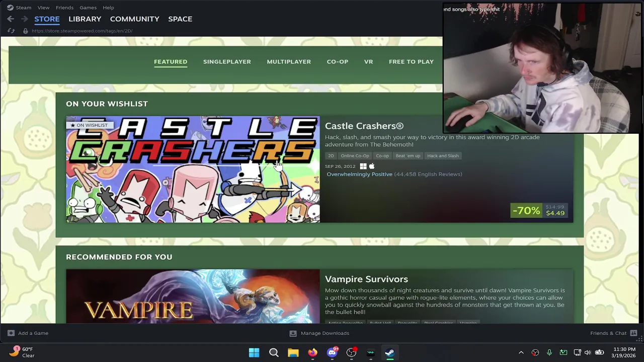644x362 pixels.
Task: Open the Windows Start menu
Action: point(254,352)
